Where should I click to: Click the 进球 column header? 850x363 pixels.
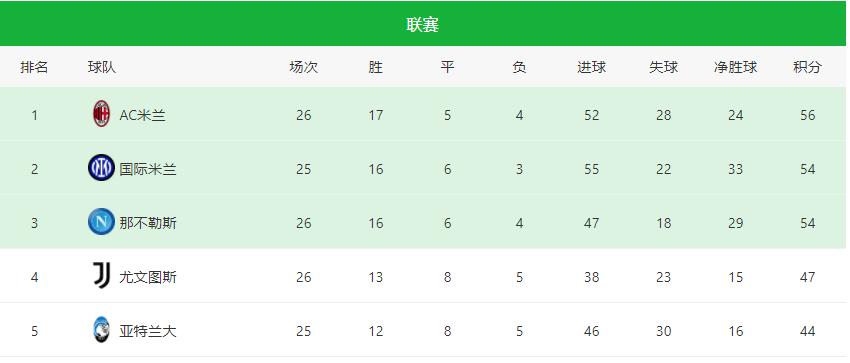[591, 67]
